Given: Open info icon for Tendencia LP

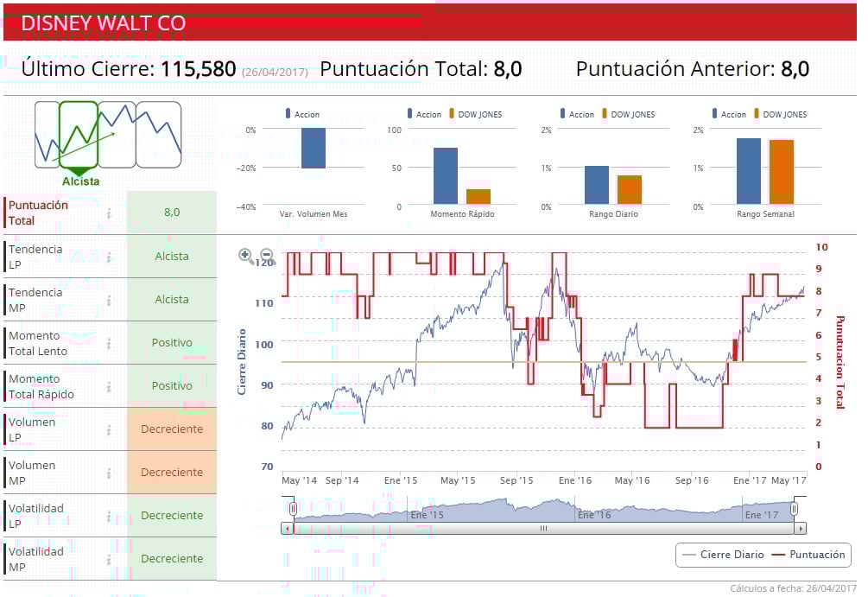Looking at the screenshot, I should [109, 257].
